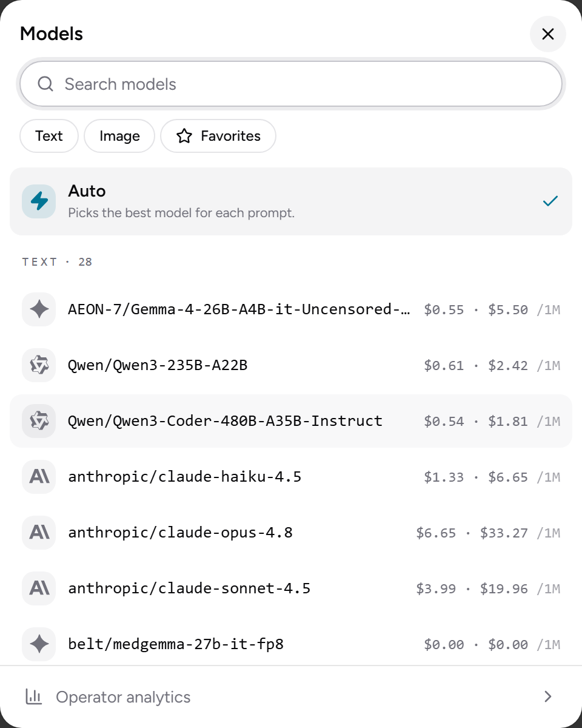The image size is (582, 728).
Task: Toggle the Text filter chip
Action: (x=49, y=136)
